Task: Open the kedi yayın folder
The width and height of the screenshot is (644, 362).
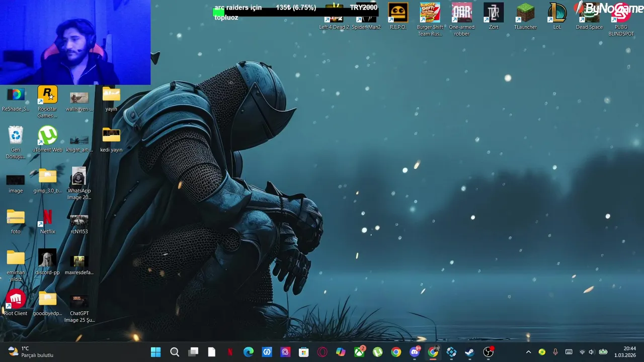Action: 111,139
